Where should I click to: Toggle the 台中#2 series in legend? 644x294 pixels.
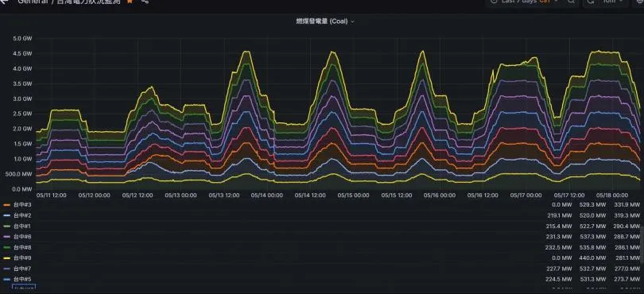pyautogui.click(x=22, y=215)
